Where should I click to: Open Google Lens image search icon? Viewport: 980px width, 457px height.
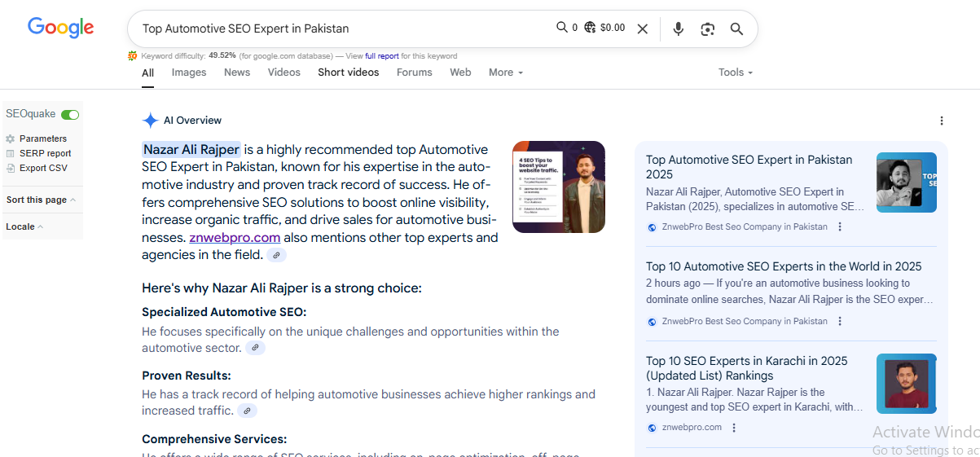pyautogui.click(x=707, y=29)
